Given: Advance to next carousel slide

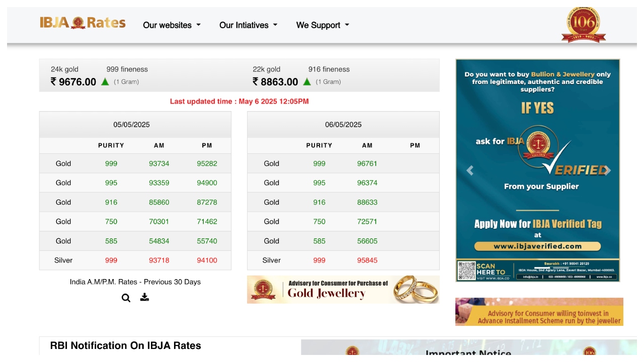Looking at the screenshot, I should pyautogui.click(x=607, y=170).
